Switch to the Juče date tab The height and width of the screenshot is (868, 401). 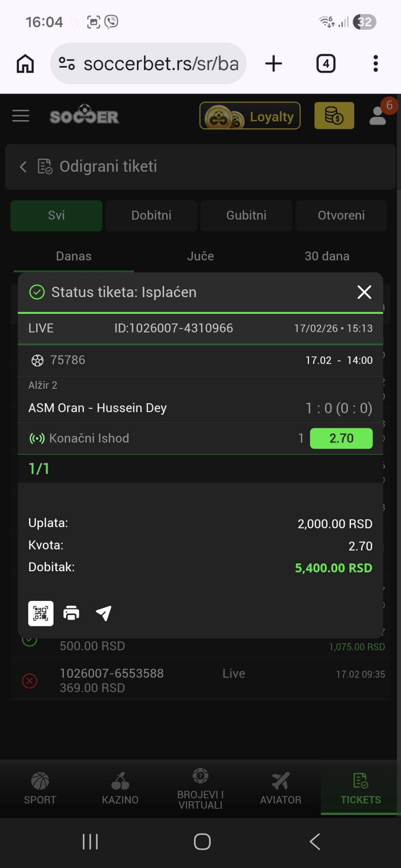click(200, 256)
